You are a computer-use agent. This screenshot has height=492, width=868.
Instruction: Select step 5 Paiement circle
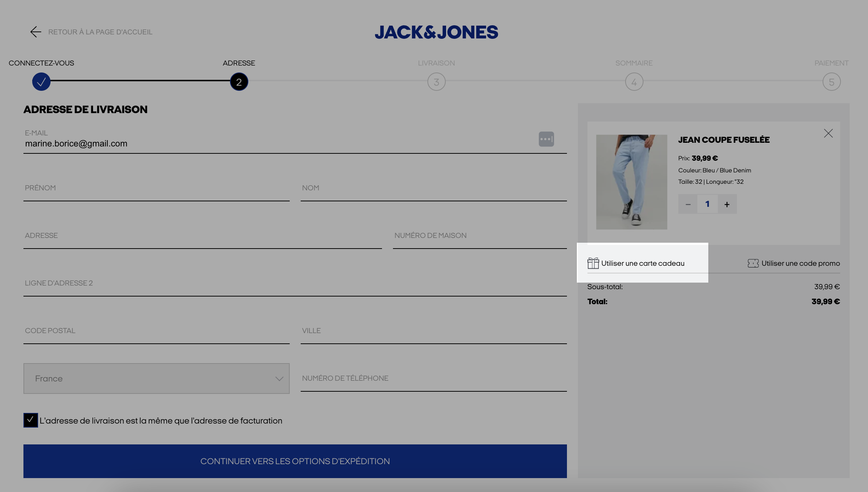point(831,82)
